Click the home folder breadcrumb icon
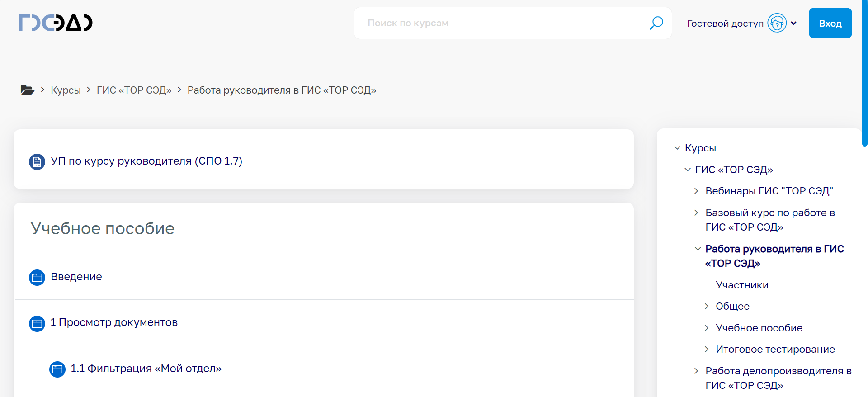The height and width of the screenshot is (397, 868). click(x=27, y=90)
